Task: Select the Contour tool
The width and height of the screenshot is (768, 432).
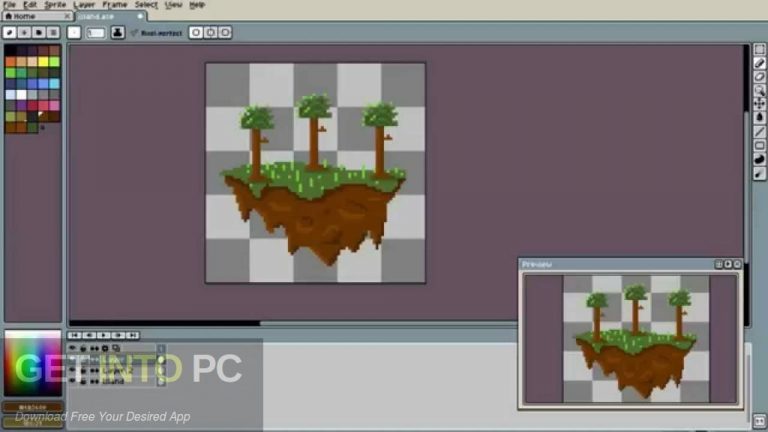Action: (x=759, y=159)
